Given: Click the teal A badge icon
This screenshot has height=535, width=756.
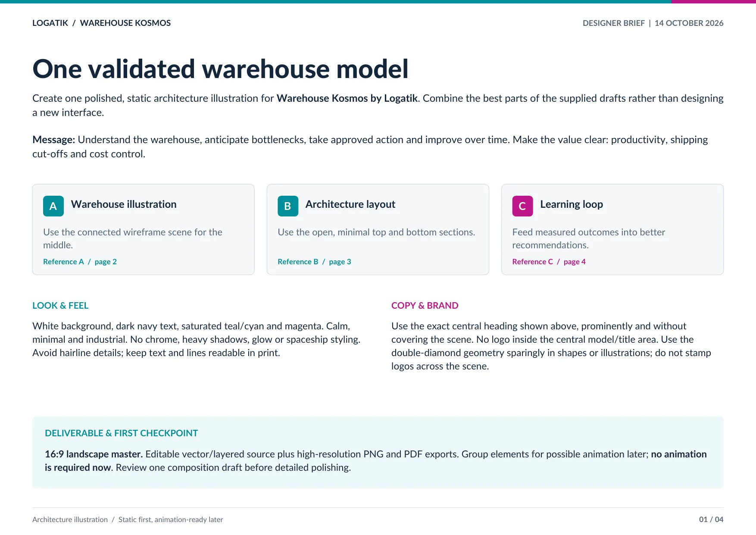Looking at the screenshot, I should [x=53, y=206].
